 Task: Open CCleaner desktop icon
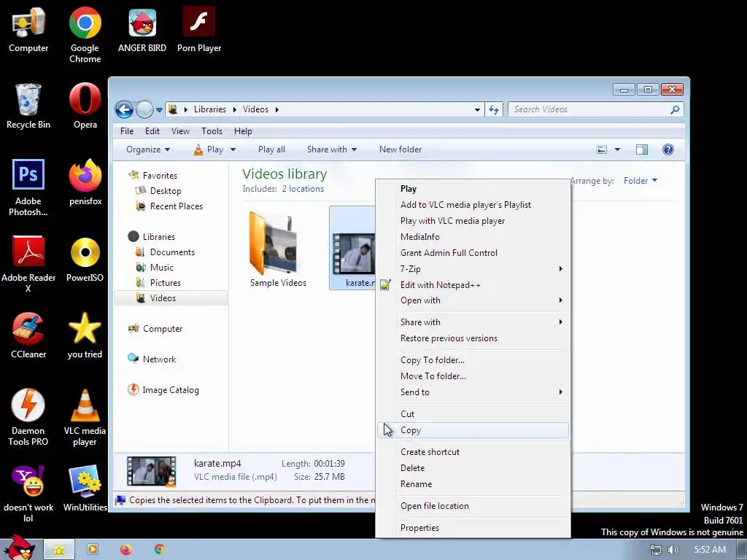(x=28, y=335)
